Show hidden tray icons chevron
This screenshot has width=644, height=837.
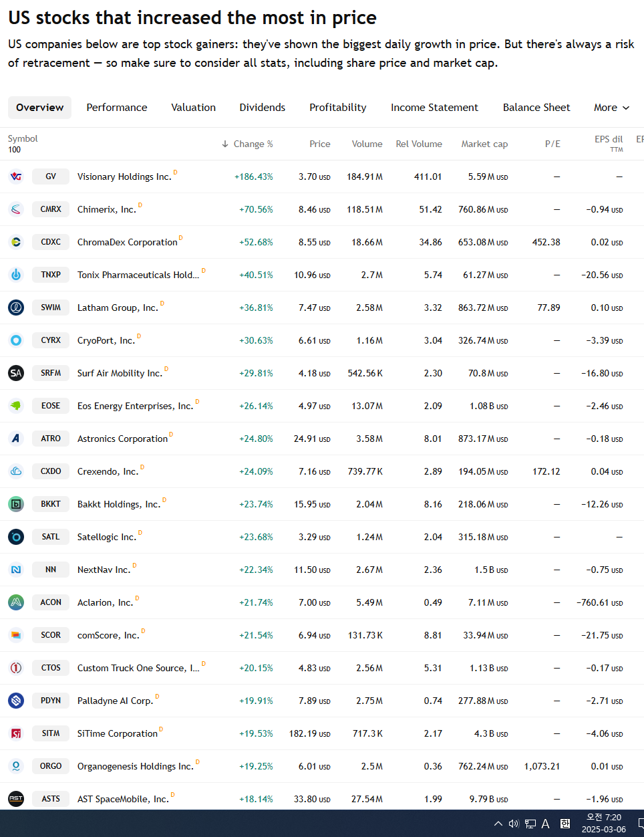coord(498,824)
